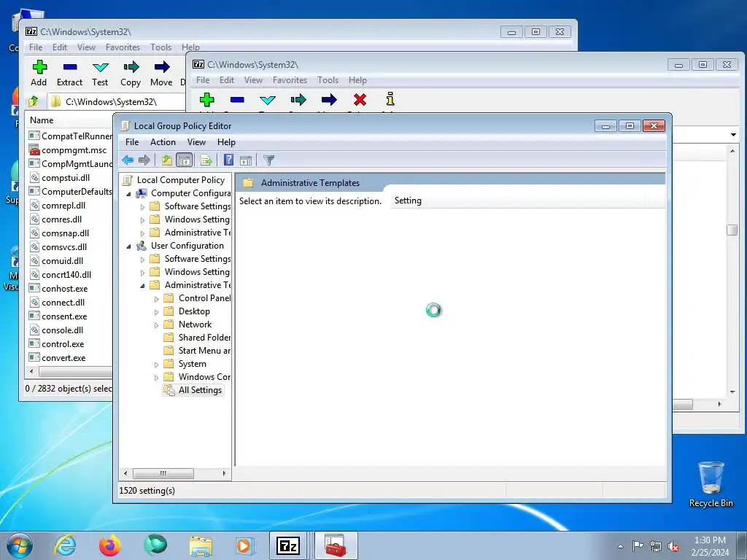Open Windows Explorer folder icon on taskbar

click(x=201, y=545)
